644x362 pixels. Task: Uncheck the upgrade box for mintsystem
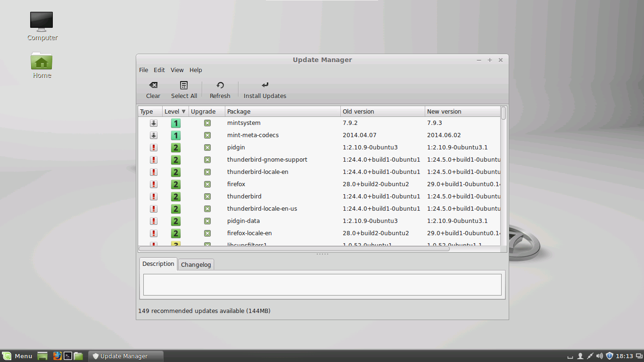[207, 123]
